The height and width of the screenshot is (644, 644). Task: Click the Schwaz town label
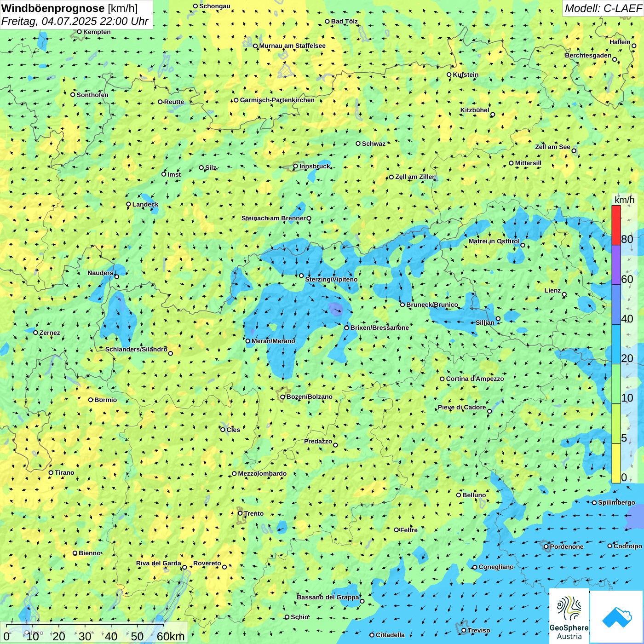pyautogui.click(x=374, y=144)
